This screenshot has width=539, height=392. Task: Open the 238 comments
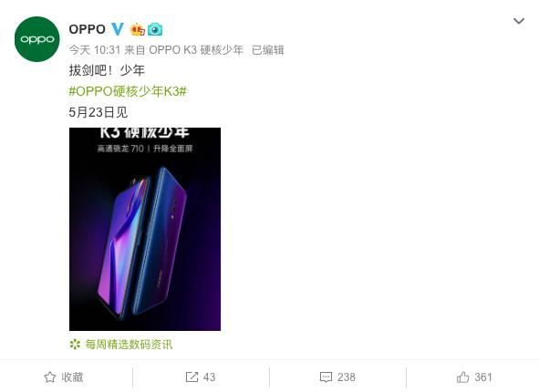click(347, 377)
